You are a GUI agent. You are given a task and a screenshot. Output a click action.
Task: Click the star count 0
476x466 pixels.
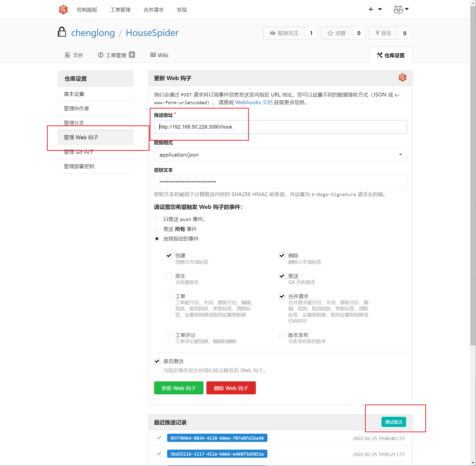pyautogui.click(x=359, y=33)
